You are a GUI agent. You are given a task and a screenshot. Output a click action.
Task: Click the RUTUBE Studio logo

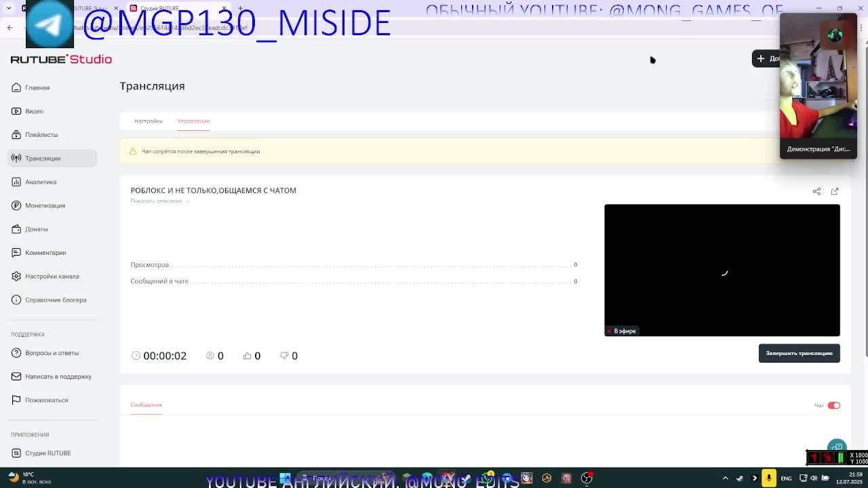point(61,59)
